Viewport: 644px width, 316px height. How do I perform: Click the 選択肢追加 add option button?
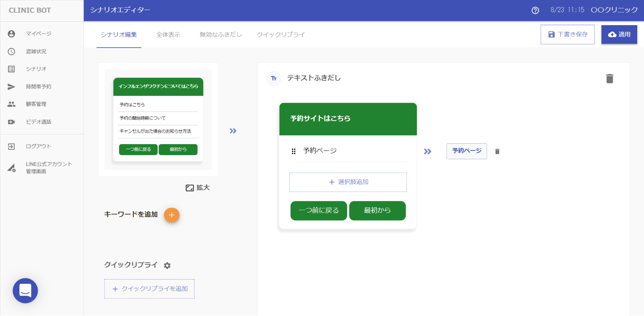348,182
